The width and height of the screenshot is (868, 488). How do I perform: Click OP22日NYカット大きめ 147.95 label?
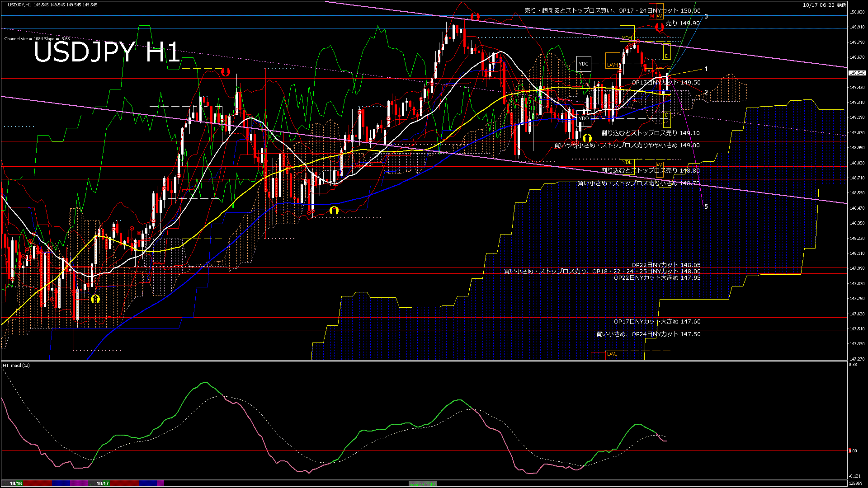(657, 278)
